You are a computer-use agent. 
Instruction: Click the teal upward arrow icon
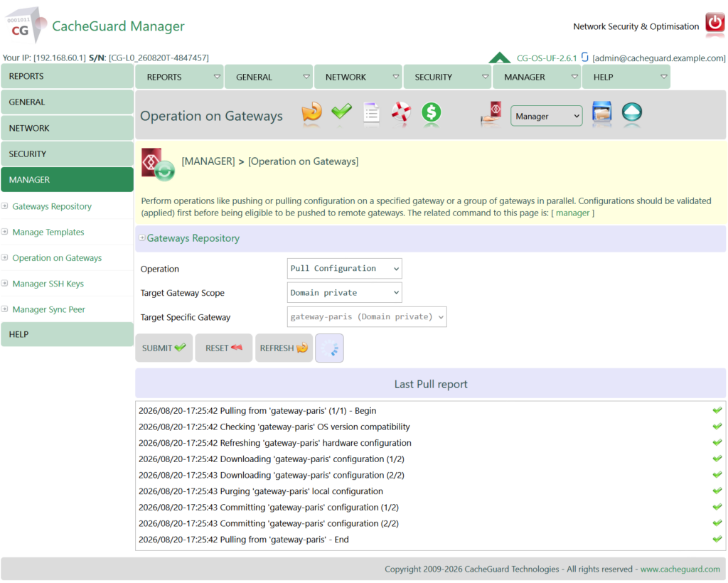point(632,112)
